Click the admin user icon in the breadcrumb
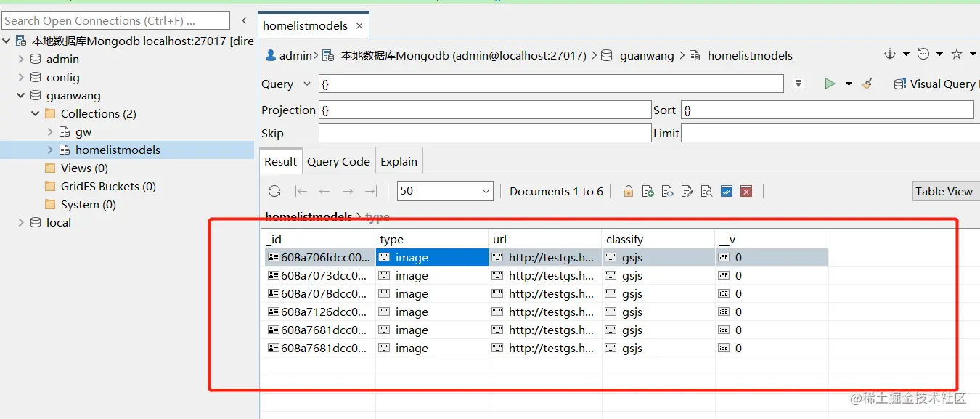 click(271, 55)
